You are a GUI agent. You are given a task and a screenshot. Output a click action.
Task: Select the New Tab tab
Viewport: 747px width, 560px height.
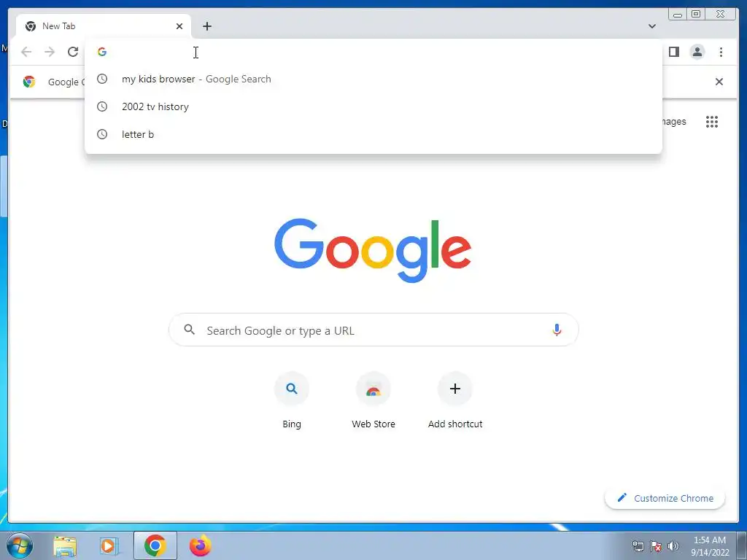click(104, 26)
